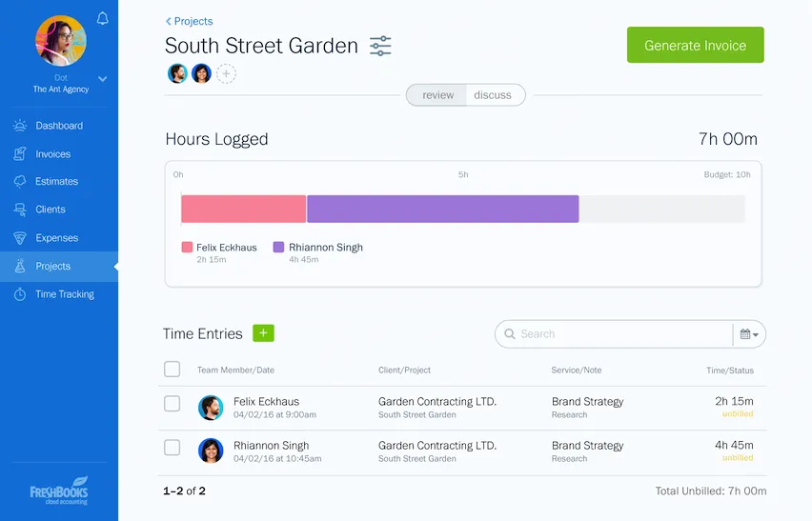The height and width of the screenshot is (521, 812).
Task: Open the calendar date filter dropdown
Action: point(749,334)
